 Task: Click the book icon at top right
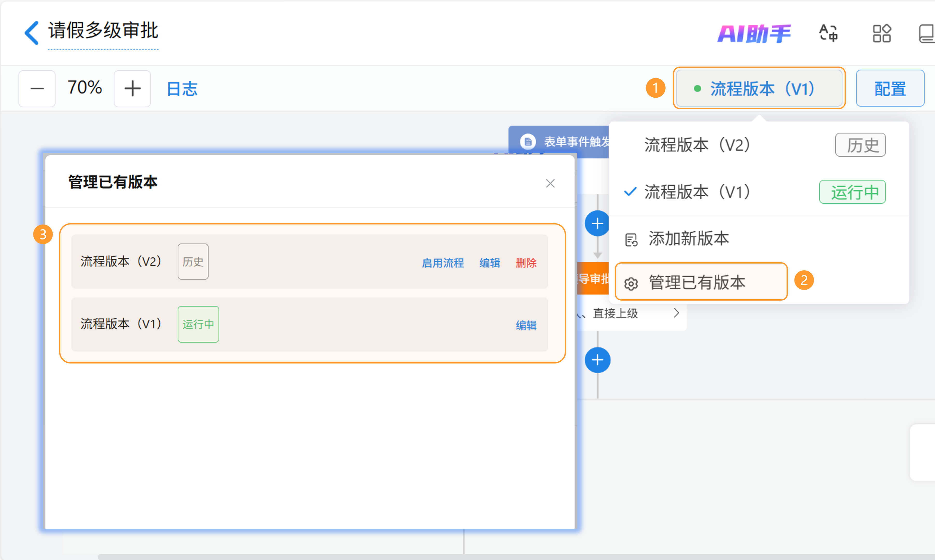tap(926, 34)
